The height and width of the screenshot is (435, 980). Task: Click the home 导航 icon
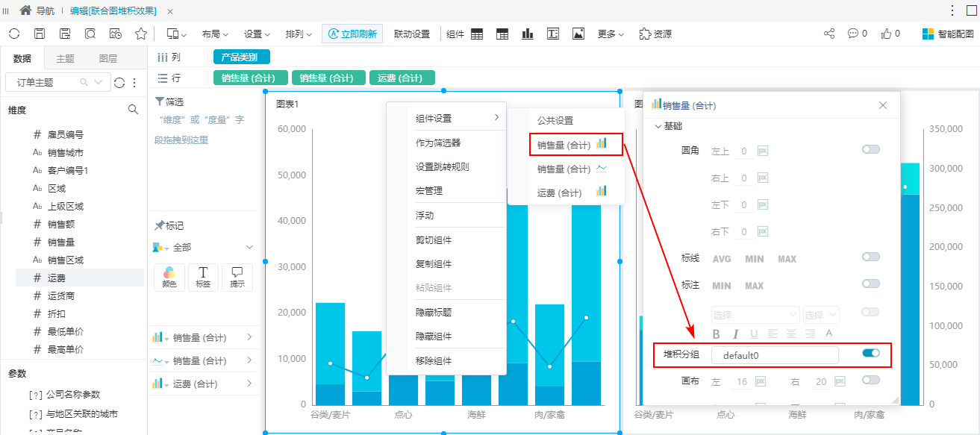[x=25, y=10]
